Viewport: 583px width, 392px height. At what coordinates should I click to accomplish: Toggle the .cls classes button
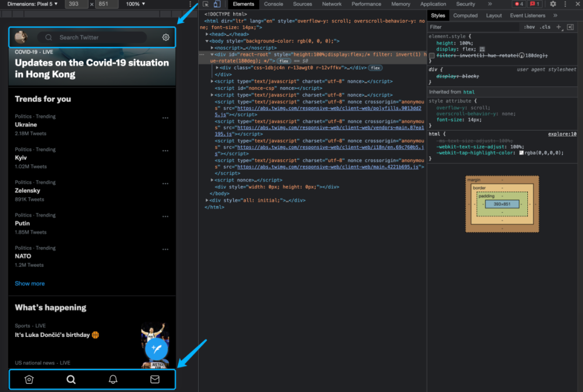[x=545, y=27]
